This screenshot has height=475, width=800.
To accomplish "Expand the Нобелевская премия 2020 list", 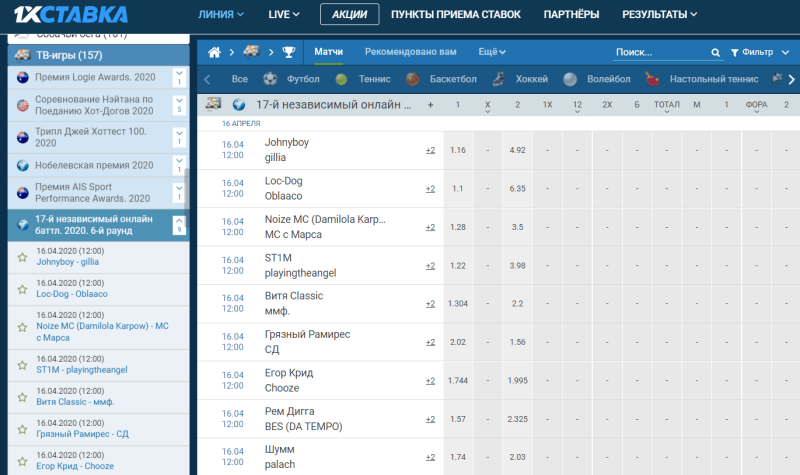I will pyautogui.click(x=179, y=165).
